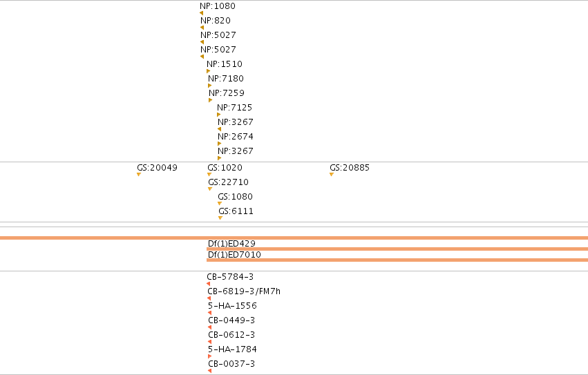The height and width of the screenshot is (375, 588).
Task: Click the NP:820 insertion arrowhead marker
Action: (x=202, y=28)
